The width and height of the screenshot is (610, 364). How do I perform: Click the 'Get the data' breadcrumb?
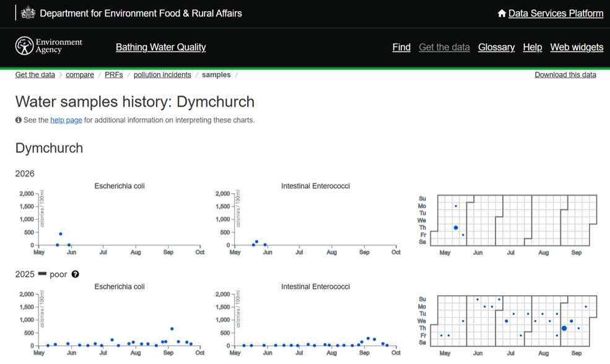(35, 75)
